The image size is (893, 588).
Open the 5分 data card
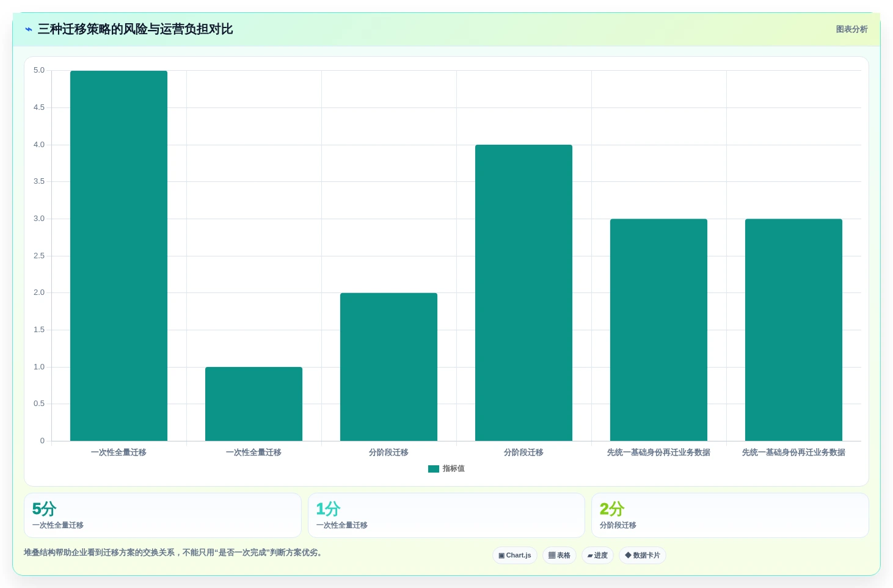point(162,515)
